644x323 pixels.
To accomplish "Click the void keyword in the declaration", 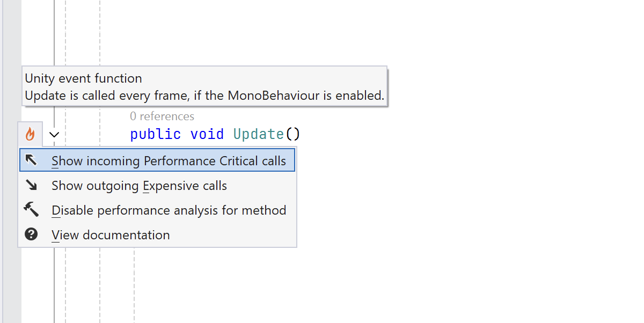I will pos(207,134).
